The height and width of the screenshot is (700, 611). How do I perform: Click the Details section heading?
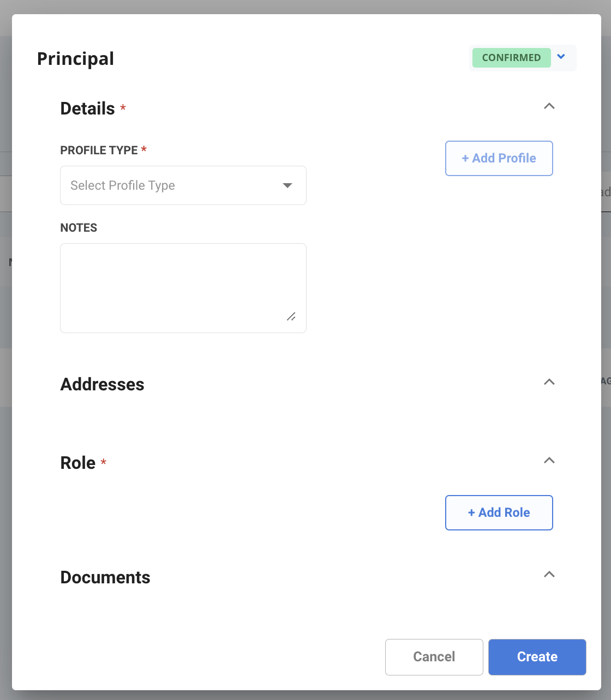coord(88,108)
